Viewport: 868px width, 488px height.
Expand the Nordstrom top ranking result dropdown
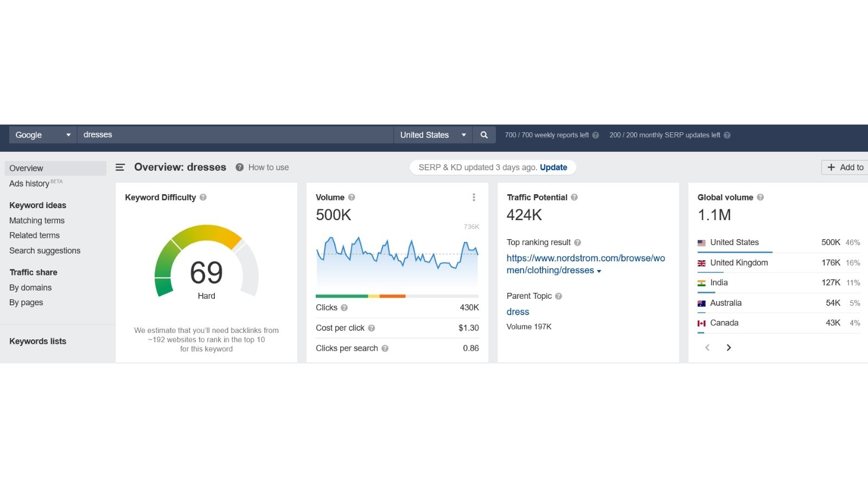[x=599, y=271]
